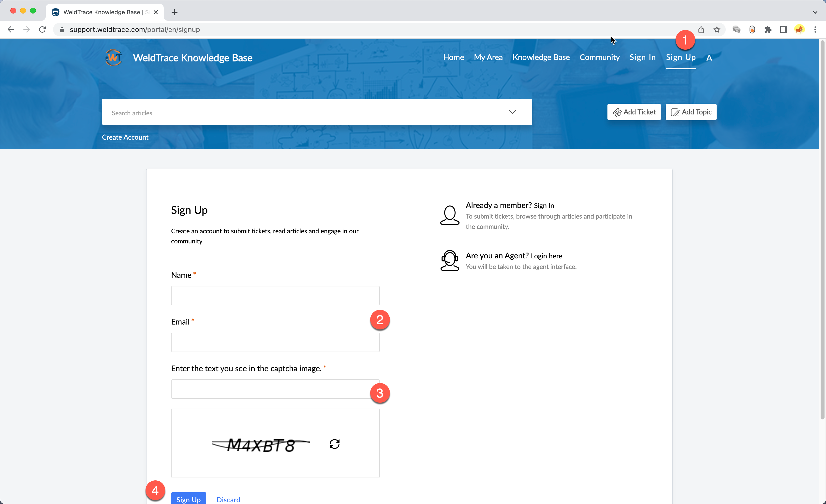The height and width of the screenshot is (504, 826).
Task: Click the Sign Up form heading
Action: pos(189,210)
